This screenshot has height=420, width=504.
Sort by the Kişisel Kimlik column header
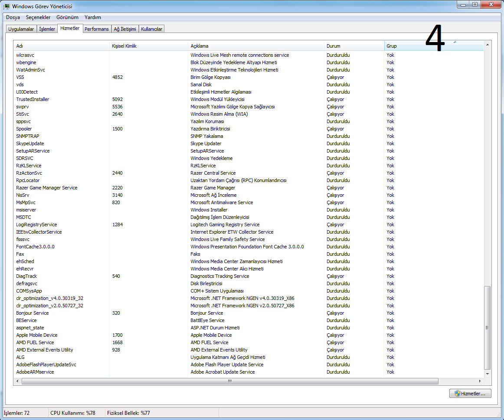(x=148, y=46)
